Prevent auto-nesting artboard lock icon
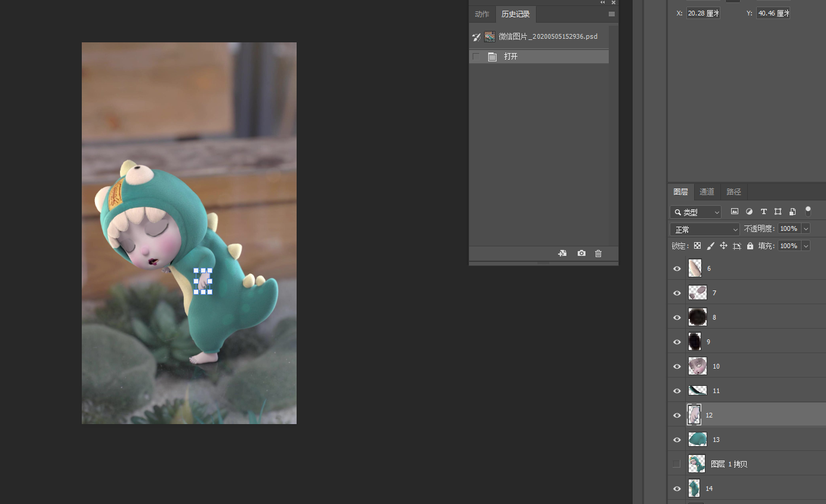Screen dimensions: 826x504 click(737, 246)
